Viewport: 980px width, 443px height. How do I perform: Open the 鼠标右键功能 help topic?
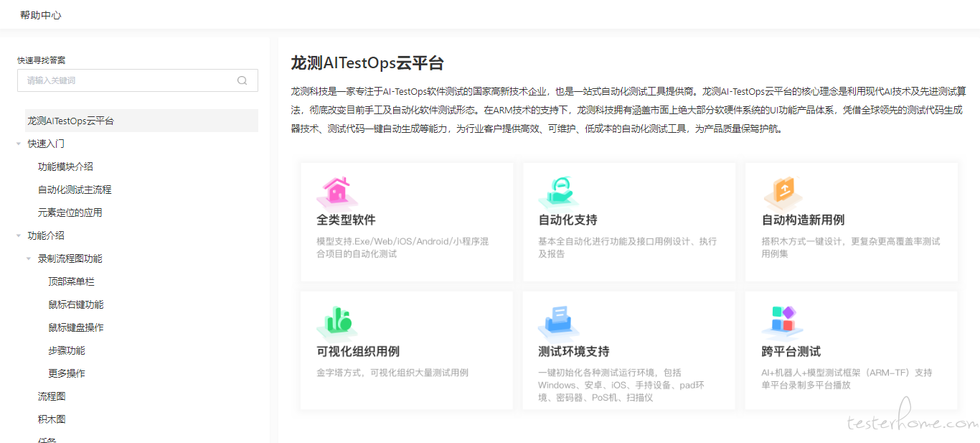[76, 304]
